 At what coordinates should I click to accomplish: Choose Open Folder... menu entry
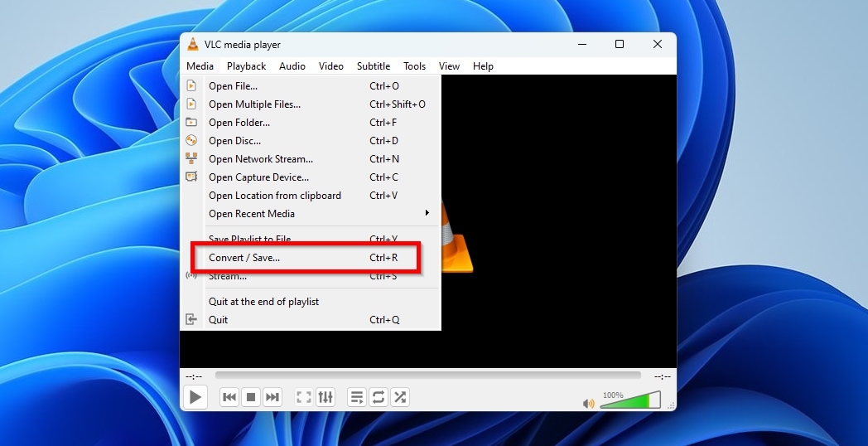click(310, 123)
